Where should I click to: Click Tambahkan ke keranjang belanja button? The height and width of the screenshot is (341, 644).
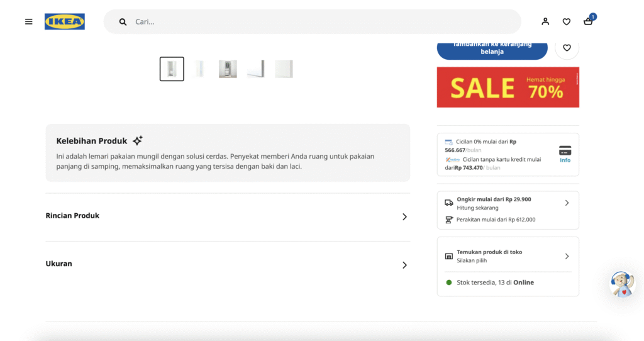pos(492,48)
